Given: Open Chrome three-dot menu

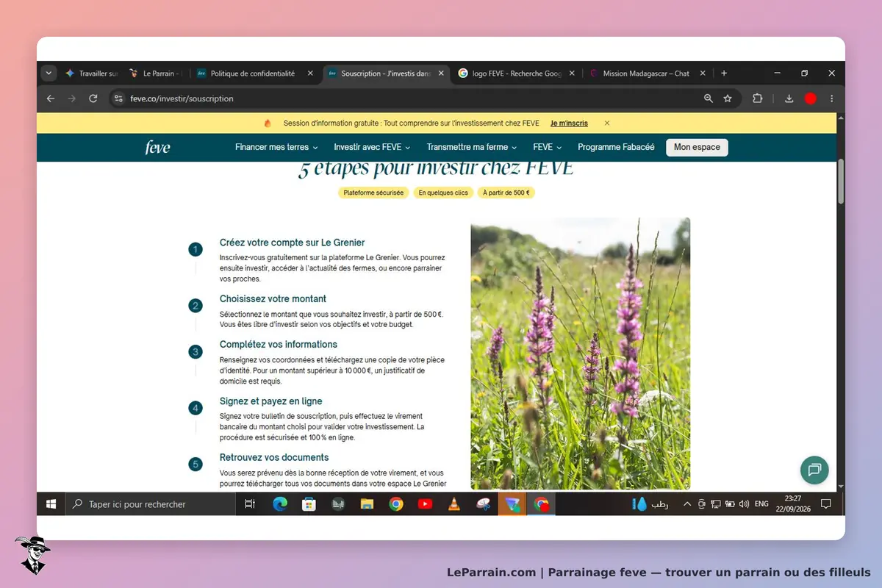Looking at the screenshot, I should pos(832,98).
